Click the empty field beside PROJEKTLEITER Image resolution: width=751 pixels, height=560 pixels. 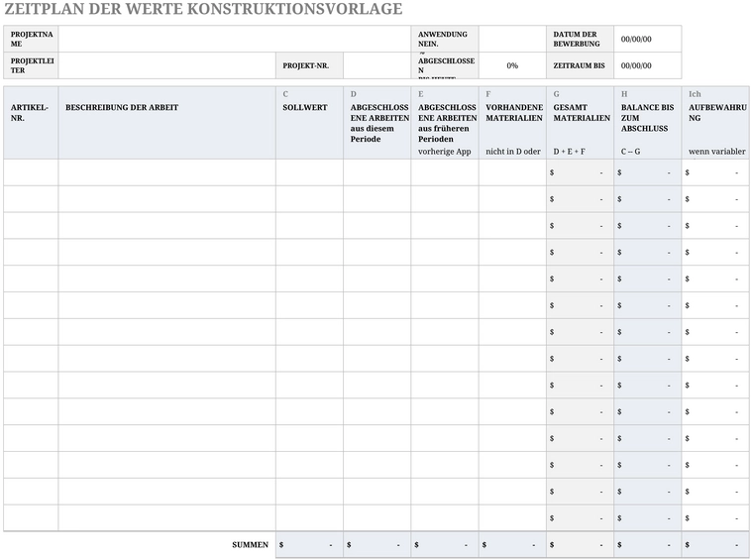(x=167, y=65)
